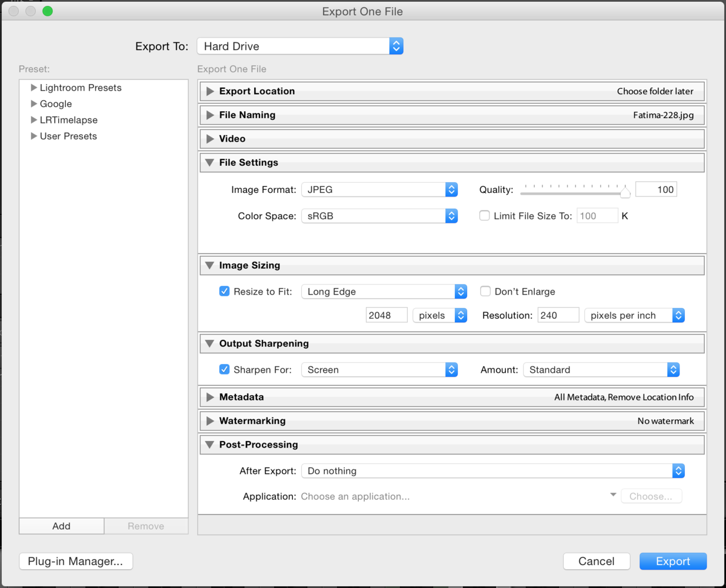Open the Plug-in Manager
Screen dimensions: 726x588
76,562
